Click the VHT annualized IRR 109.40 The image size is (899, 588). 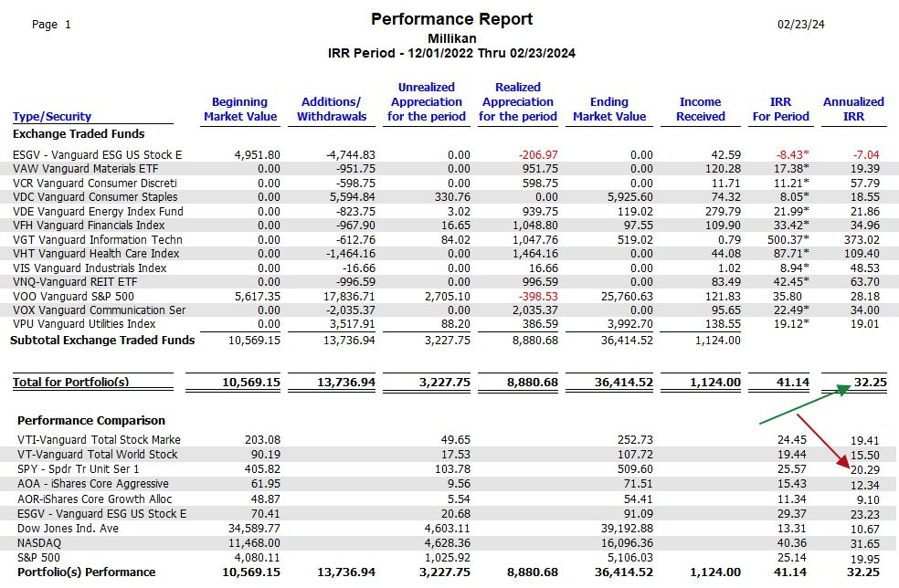(862, 253)
